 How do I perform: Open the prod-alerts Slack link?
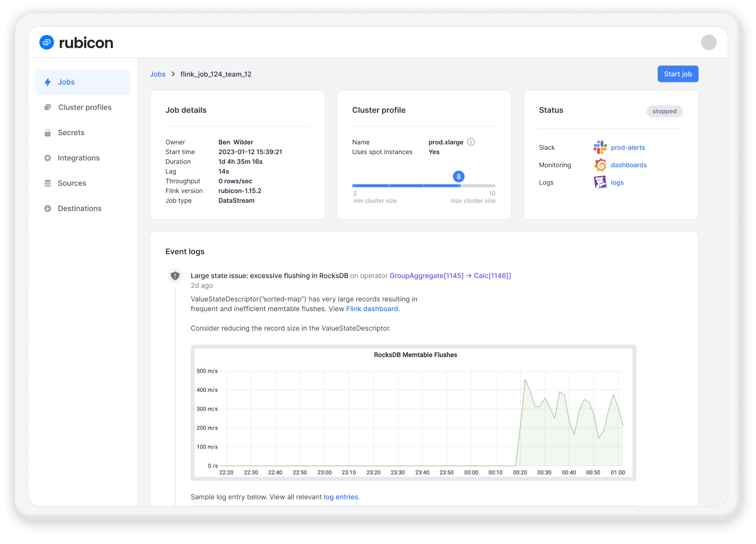click(x=628, y=148)
